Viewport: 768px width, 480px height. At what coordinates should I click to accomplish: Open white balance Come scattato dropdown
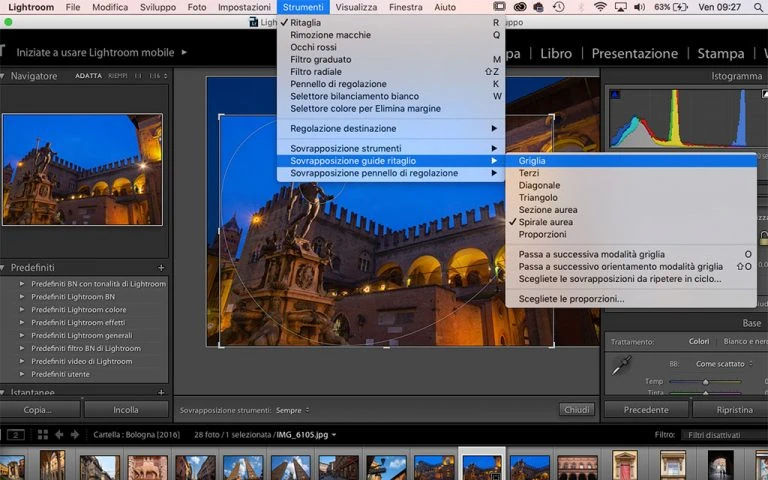tap(724, 364)
